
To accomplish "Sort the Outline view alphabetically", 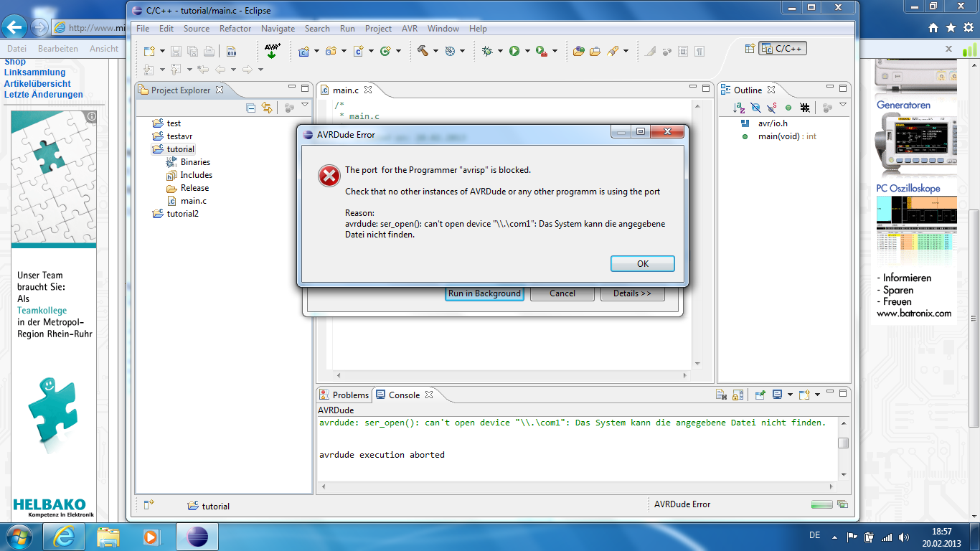I will tap(738, 108).
